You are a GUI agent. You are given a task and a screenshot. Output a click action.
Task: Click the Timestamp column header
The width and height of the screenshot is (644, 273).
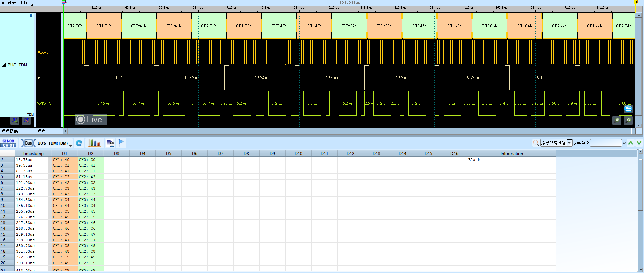pyautogui.click(x=33, y=154)
